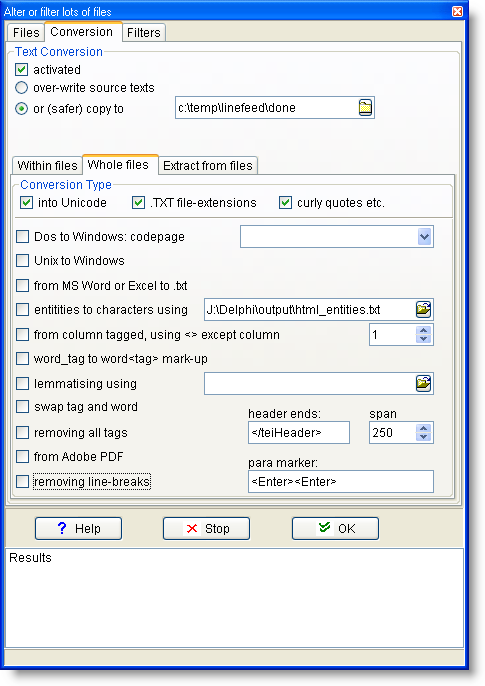485x686 pixels.
Task: Decrease except column spinner value
Action: [423, 339]
